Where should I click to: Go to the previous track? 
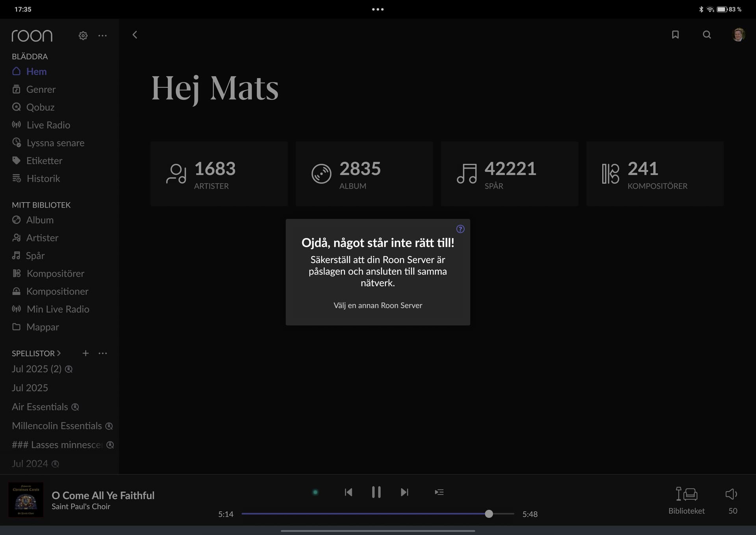point(348,492)
